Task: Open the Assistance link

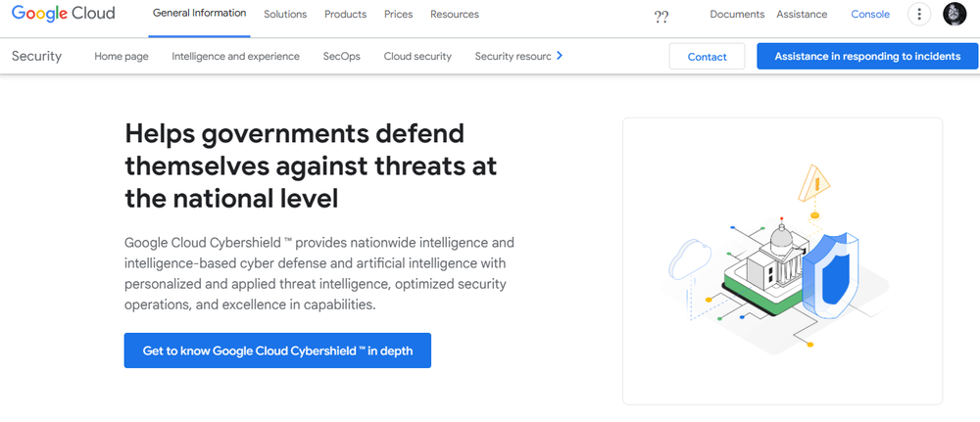Action: (802, 15)
